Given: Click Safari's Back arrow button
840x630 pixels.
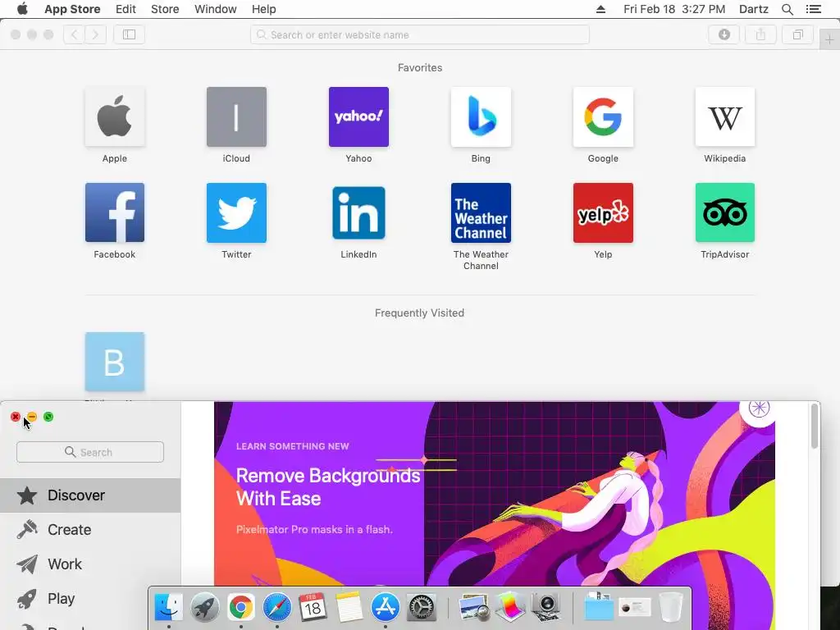Looking at the screenshot, I should pyautogui.click(x=75, y=34).
